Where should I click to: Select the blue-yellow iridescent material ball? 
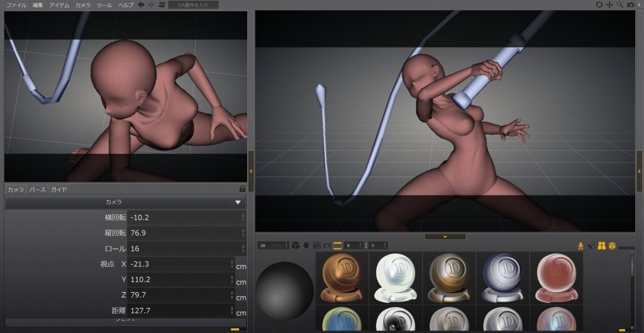[x=342, y=319]
